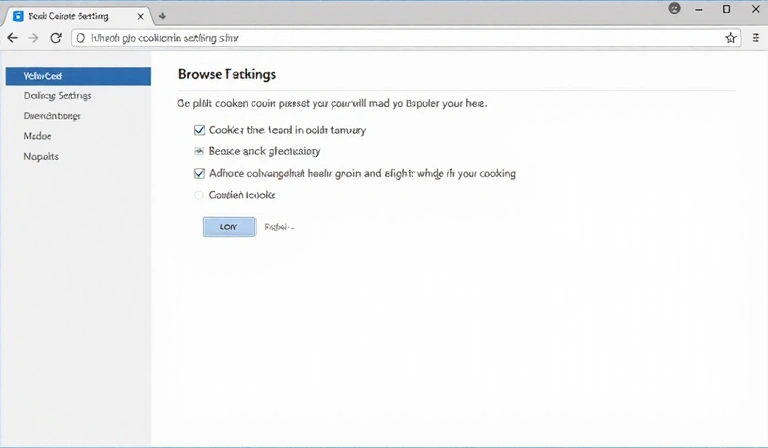Minimize the browser window
This screenshot has height=448, width=768.
click(699, 9)
